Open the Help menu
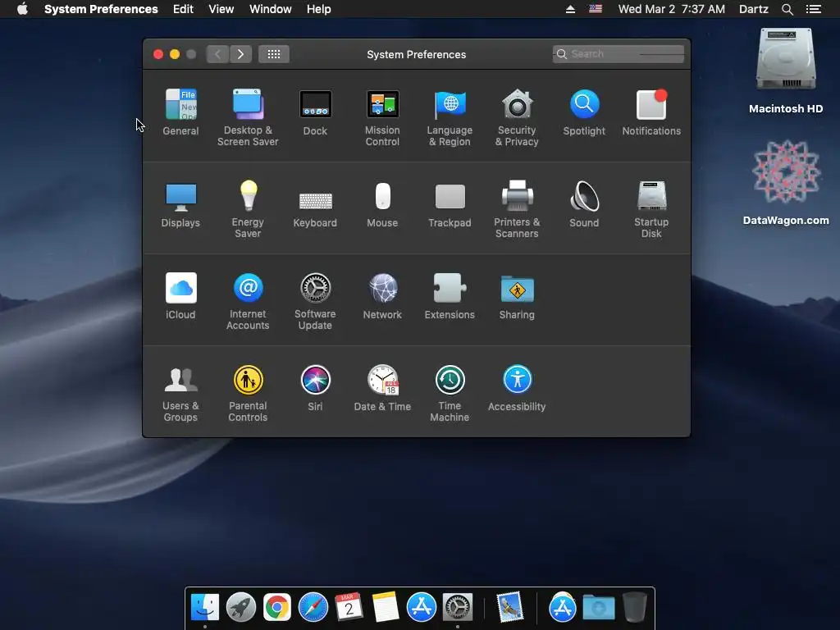Viewport: 840px width, 630px height. (319, 9)
